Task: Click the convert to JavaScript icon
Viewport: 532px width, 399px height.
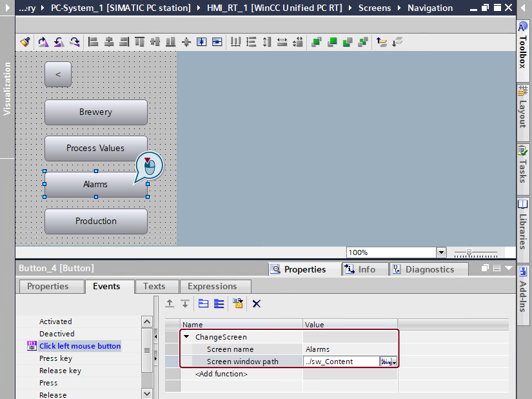Action: pyautogui.click(x=238, y=303)
